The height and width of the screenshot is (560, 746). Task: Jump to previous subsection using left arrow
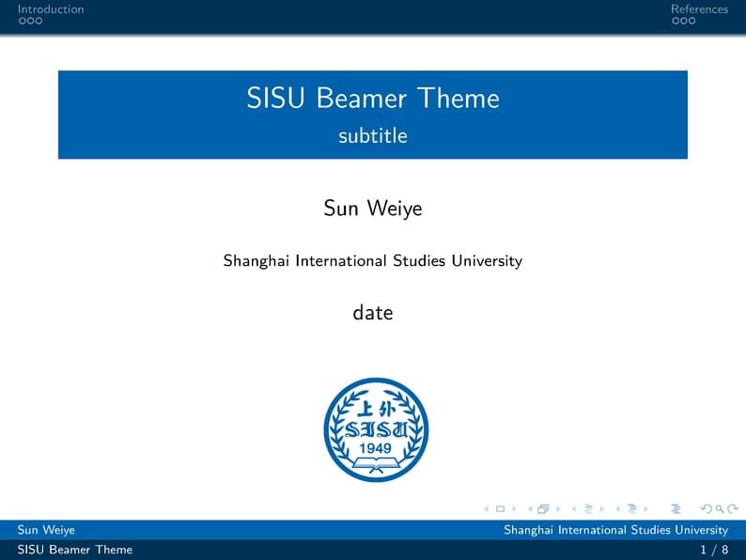click(x=574, y=509)
